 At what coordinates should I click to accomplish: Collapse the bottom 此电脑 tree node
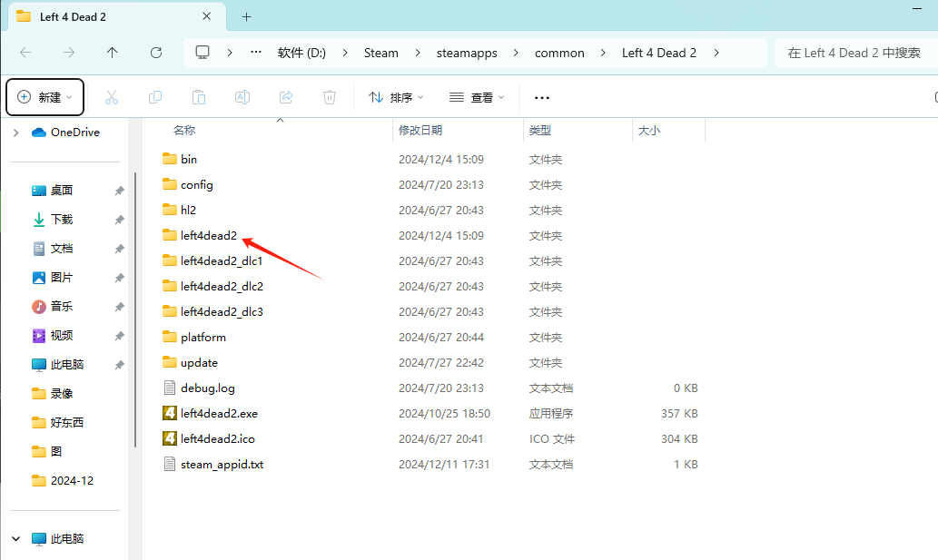[16, 539]
